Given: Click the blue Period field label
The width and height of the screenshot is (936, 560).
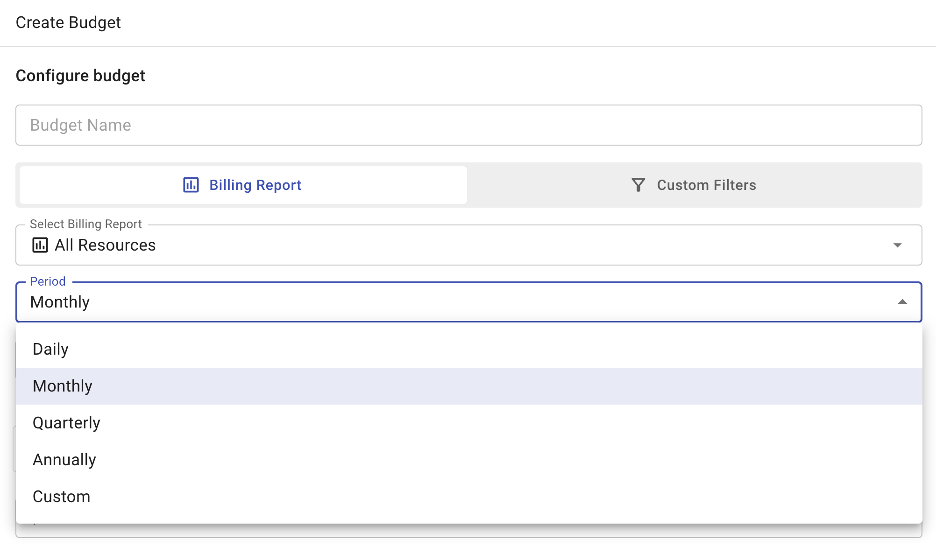Looking at the screenshot, I should (48, 281).
